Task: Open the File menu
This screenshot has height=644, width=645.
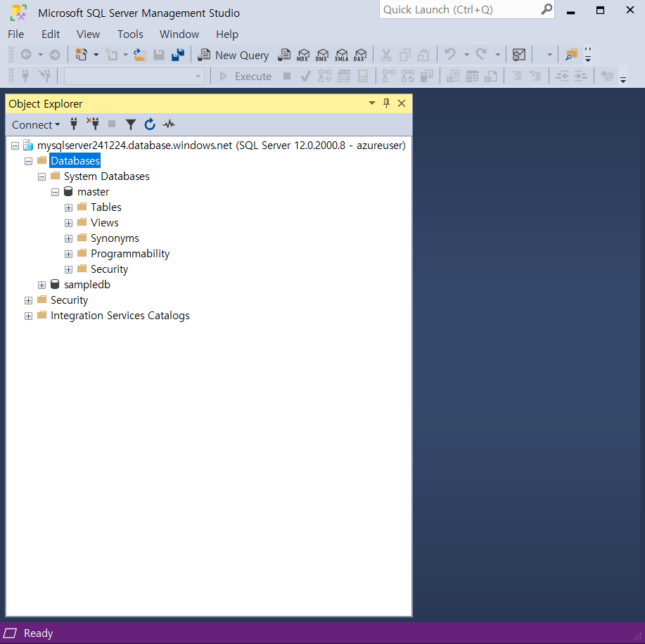Action: tap(16, 34)
